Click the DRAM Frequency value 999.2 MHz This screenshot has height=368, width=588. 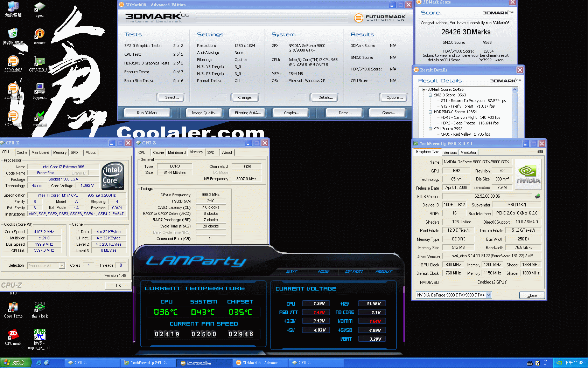[211, 195]
